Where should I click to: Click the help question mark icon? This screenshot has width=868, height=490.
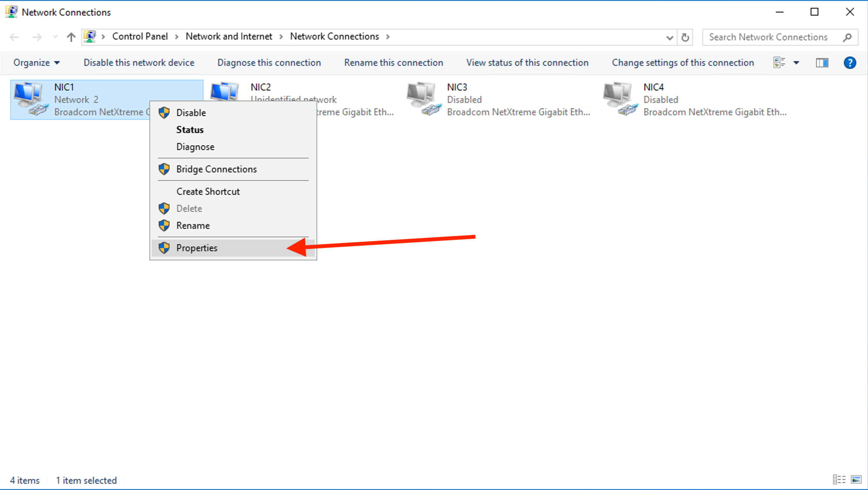849,63
